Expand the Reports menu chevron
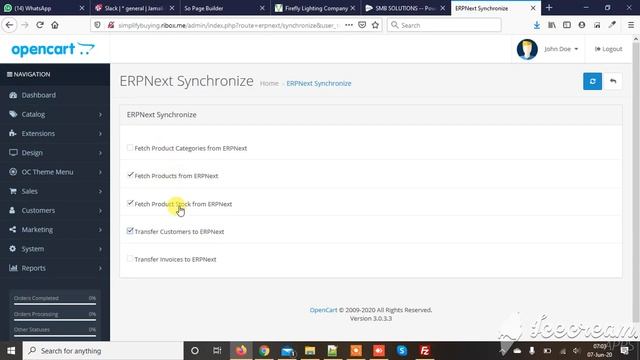640x360 pixels. click(100, 268)
